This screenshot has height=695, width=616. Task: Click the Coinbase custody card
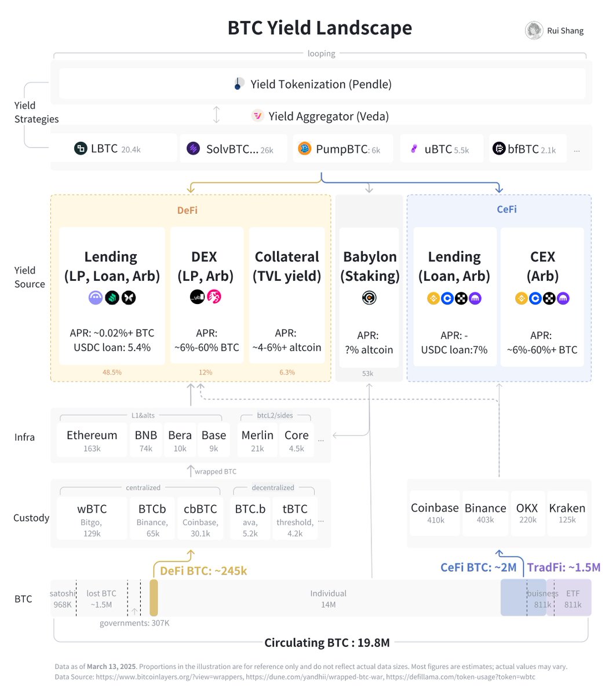click(435, 513)
